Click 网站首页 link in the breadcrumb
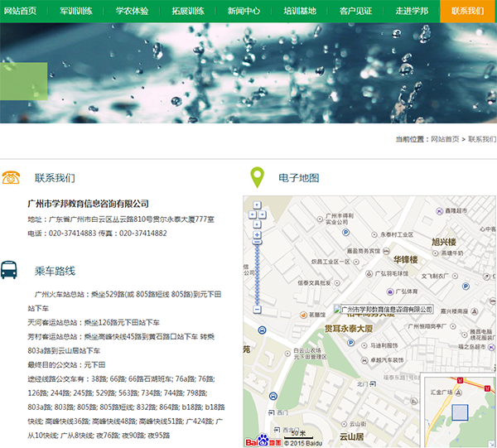 [x=444, y=139]
